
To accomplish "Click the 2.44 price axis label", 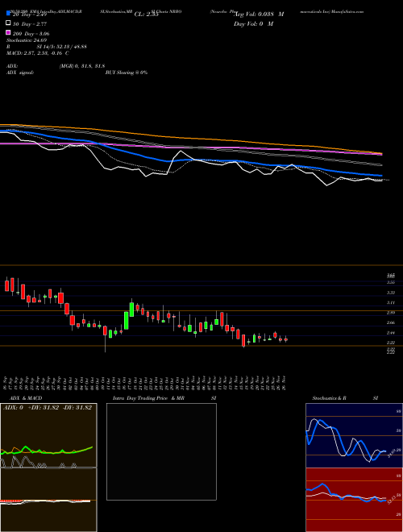I will click(x=391, y=333).
